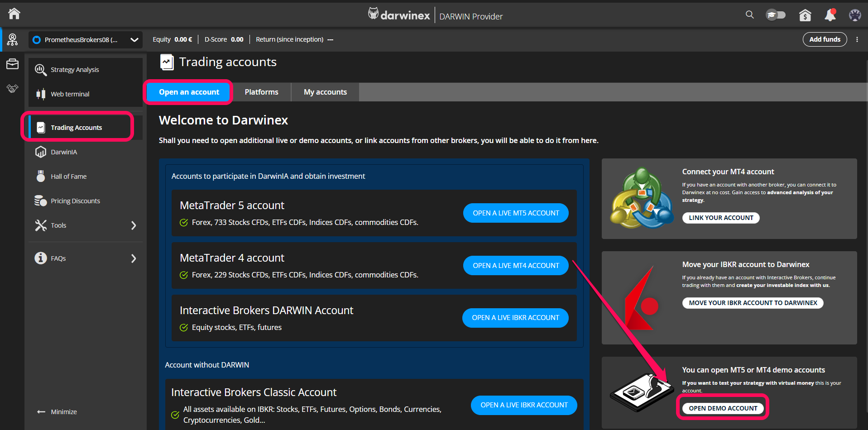Click the house with dollar sign icon
The height and width of the screenshot is (430, 868).
(805, 15)
